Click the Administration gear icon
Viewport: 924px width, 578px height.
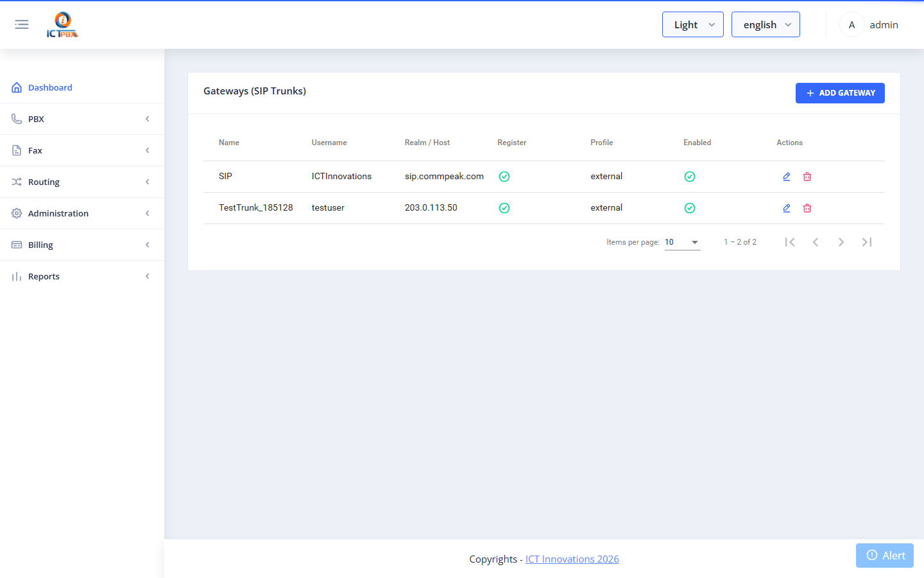[x=17, y=213]
